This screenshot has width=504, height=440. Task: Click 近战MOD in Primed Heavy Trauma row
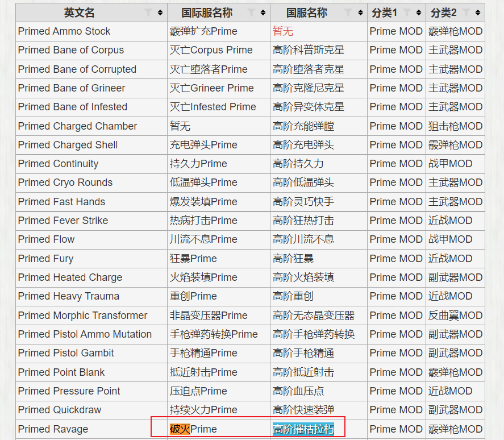pos(455,296)
